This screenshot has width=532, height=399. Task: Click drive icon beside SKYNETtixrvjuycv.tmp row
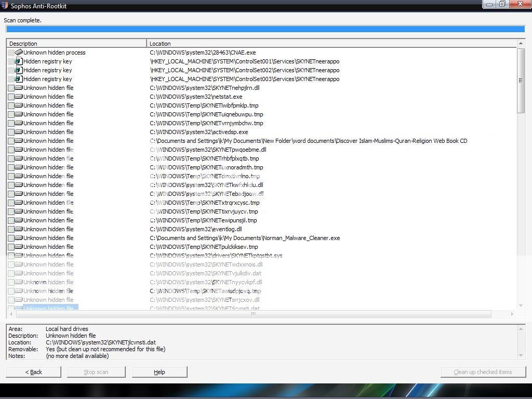point(19,211)
